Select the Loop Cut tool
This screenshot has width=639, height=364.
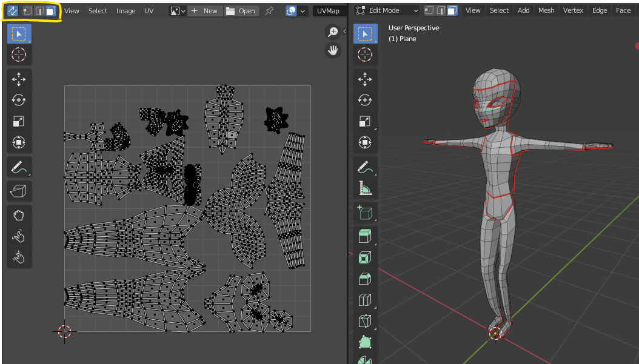[x=365, y=300]
